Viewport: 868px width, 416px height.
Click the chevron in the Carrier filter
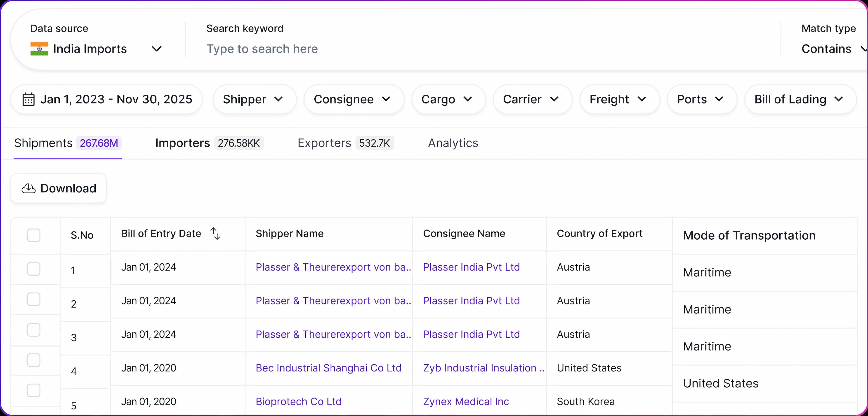(554, 99)
